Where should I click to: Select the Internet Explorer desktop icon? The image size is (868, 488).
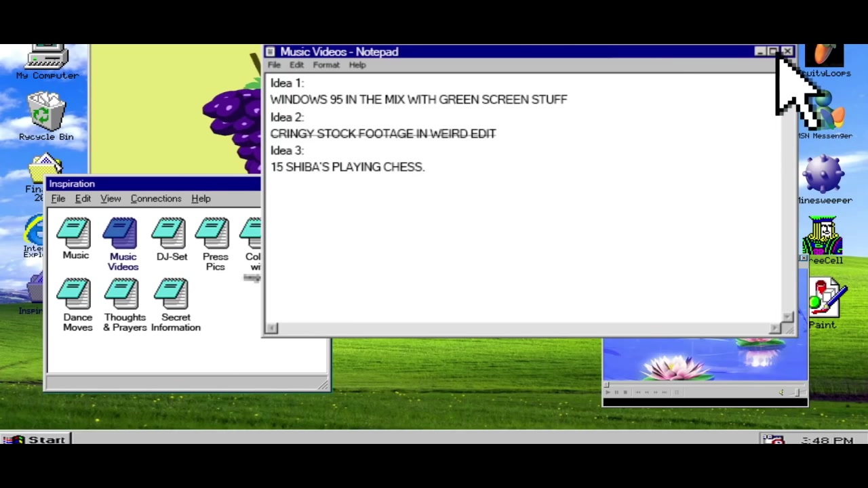pos(33,237)
